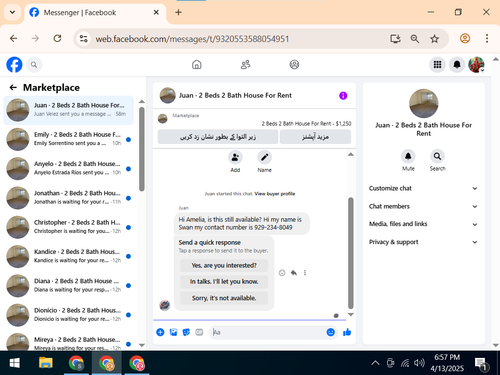Viewport: 500px width, 375px height.
Task: Open Christopher's conversation
Action: click(x=69, y=227)
